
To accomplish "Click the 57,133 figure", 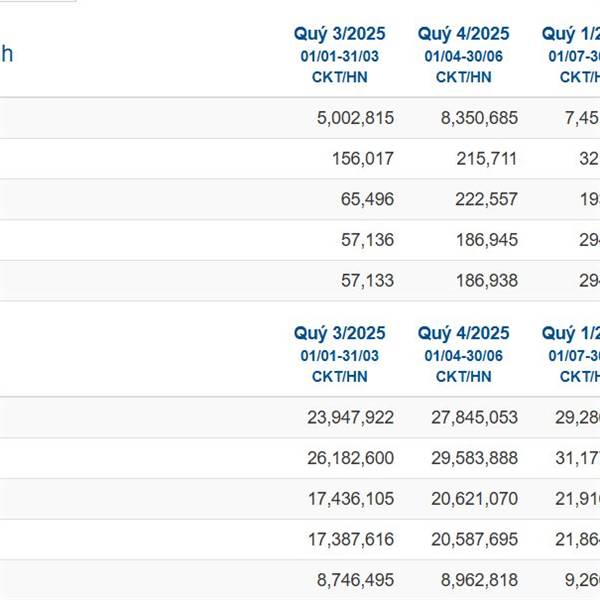I will pos(367,281).
